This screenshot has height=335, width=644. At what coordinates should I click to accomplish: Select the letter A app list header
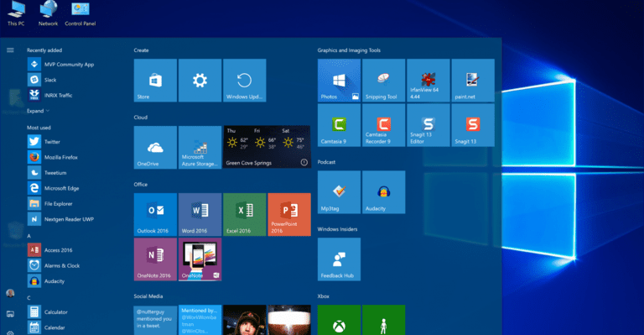[x=29, y=236]
